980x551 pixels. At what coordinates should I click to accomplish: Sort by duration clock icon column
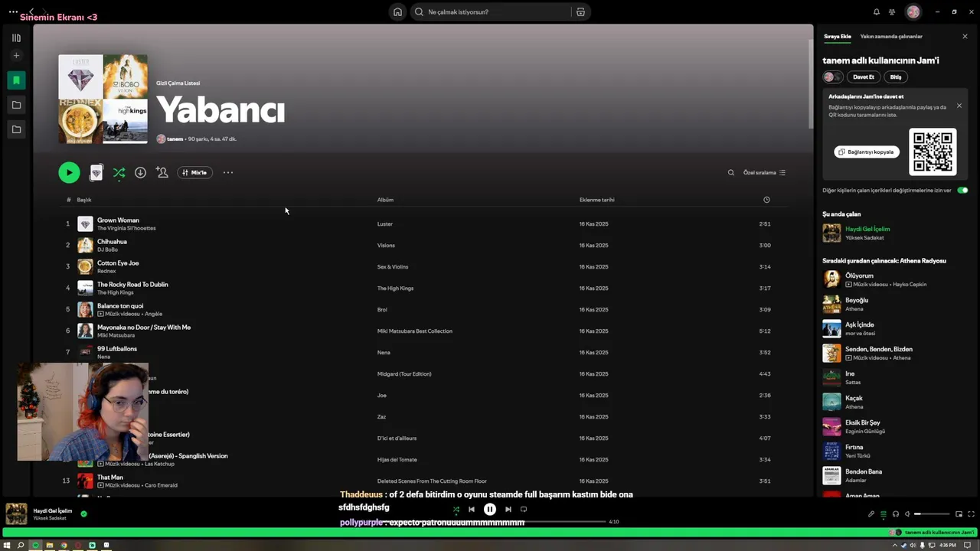pos(766,200)
